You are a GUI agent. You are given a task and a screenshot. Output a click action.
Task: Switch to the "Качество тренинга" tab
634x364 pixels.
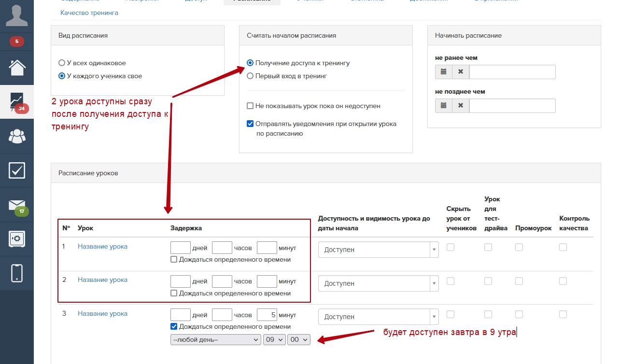coord(89,13)
